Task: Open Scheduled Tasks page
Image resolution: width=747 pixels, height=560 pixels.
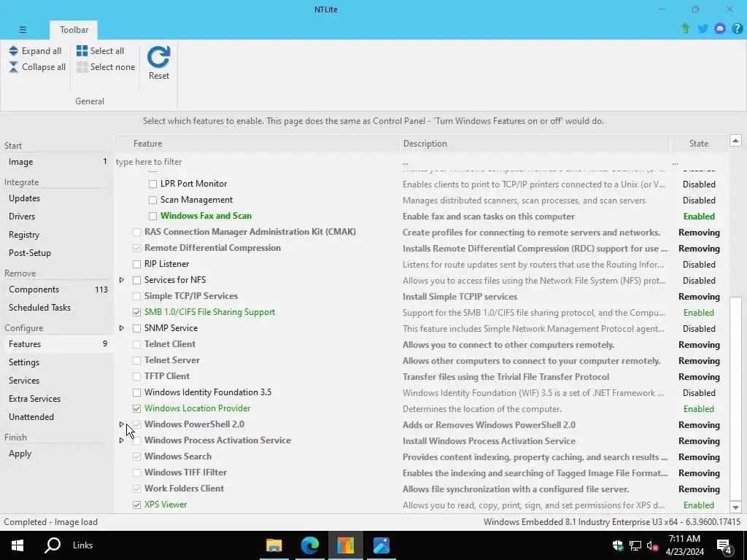Action: coord(57,308)
